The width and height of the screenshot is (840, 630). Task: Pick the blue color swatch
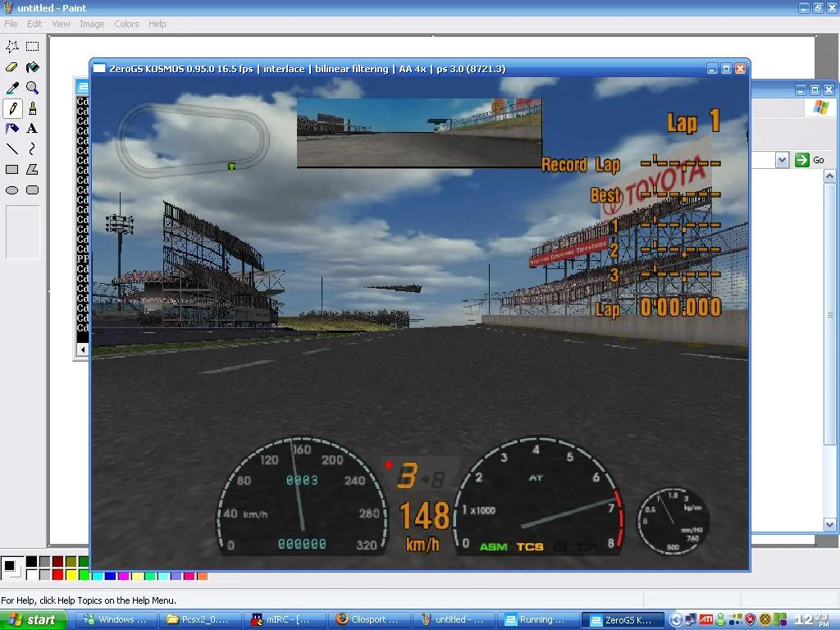pyautogui.click(x=111, y=576)
